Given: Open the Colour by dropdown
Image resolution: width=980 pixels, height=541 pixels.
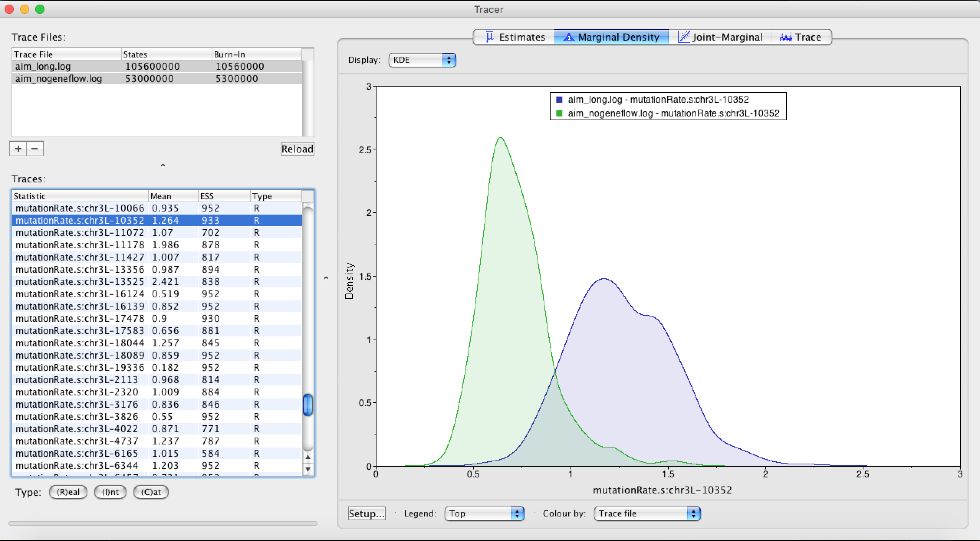Looking at the screenshot, I should click(647, 513).
